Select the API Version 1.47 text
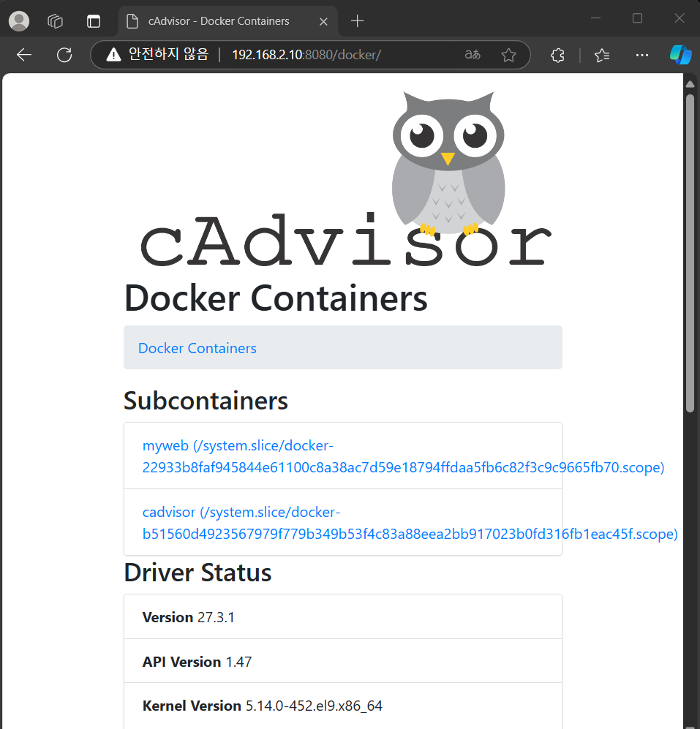 point(197,662)
